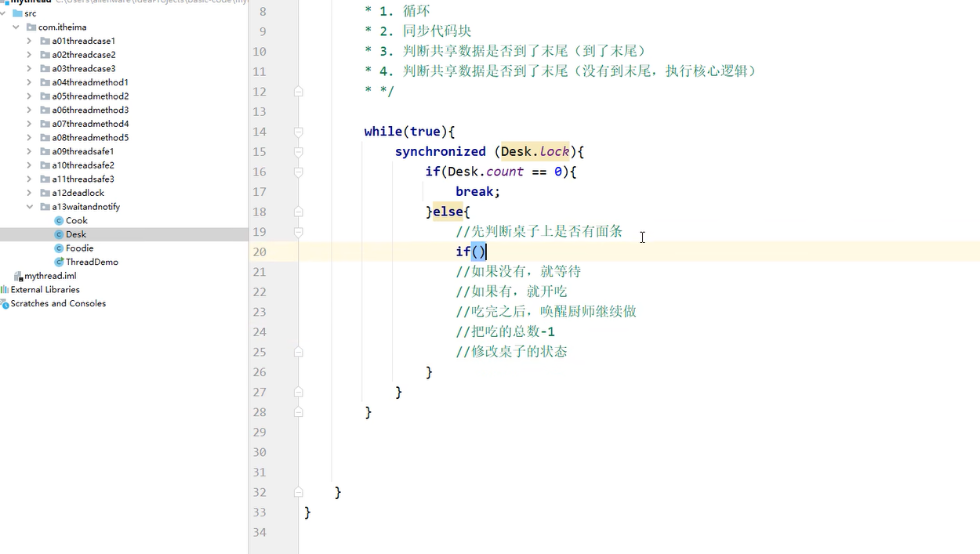The height and width of the screenshot is (554, 980).
Task: Click the com.itheima package folder icon
Action: coord(31,27)
